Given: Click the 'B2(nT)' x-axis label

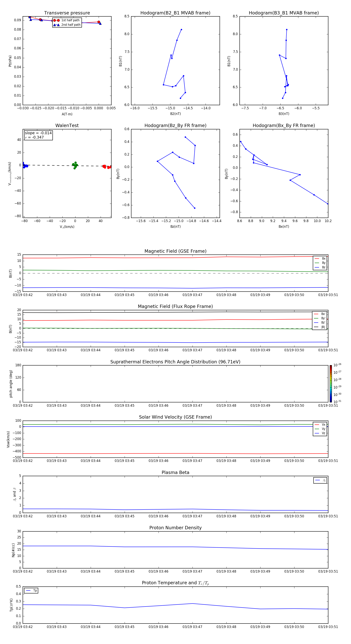Looking at the screenshot, I should pos(175,114).
